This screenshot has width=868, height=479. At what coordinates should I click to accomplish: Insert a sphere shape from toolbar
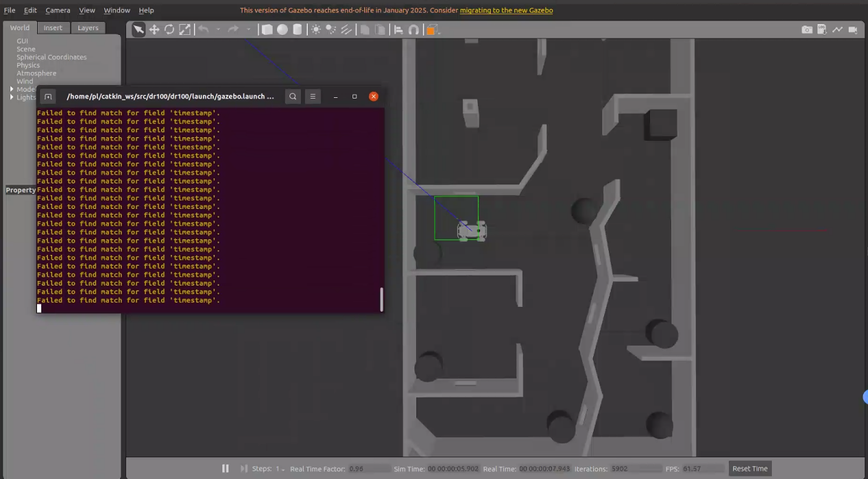tap(282, 29)
